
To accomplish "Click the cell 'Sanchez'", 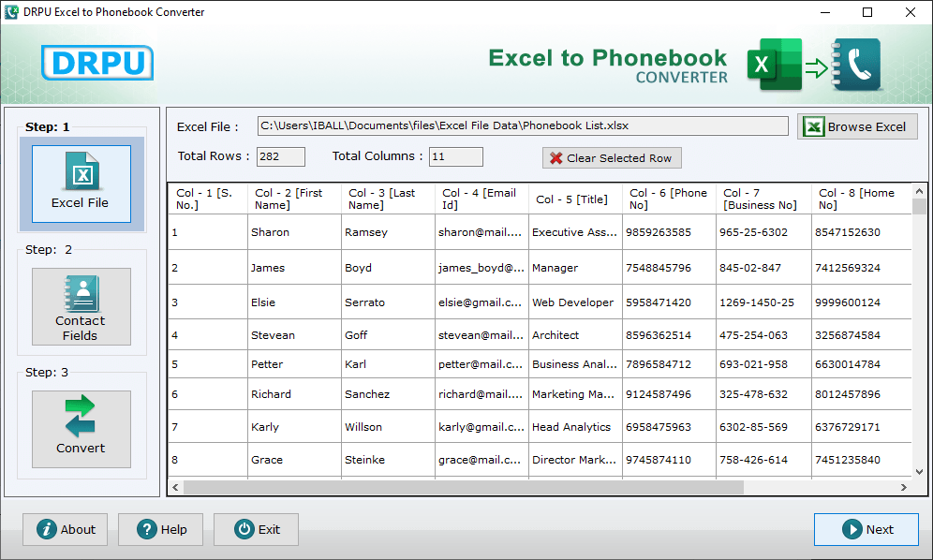I will pos(388,394).
